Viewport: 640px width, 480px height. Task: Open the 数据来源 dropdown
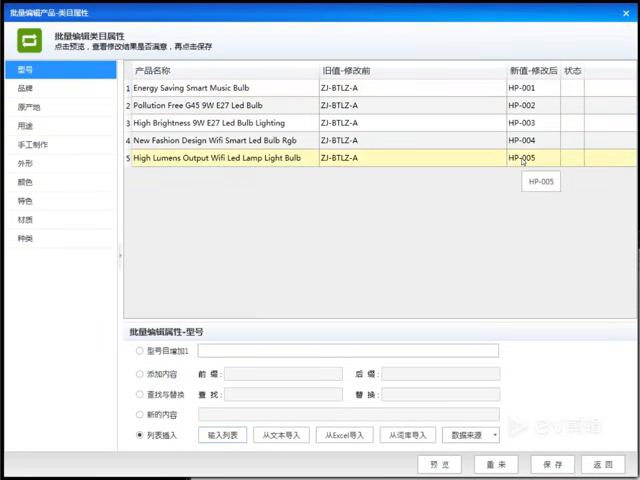point(471,435)
